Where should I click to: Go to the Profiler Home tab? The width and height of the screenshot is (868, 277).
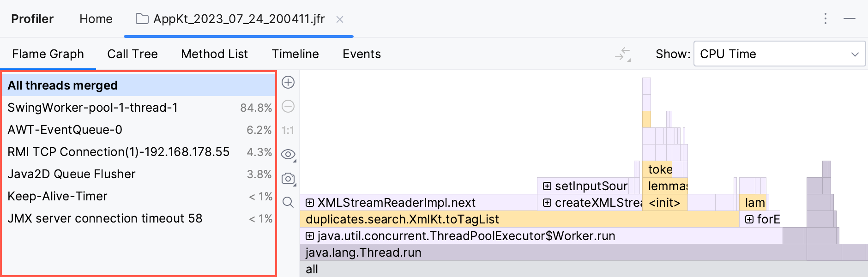coord(96,19)
